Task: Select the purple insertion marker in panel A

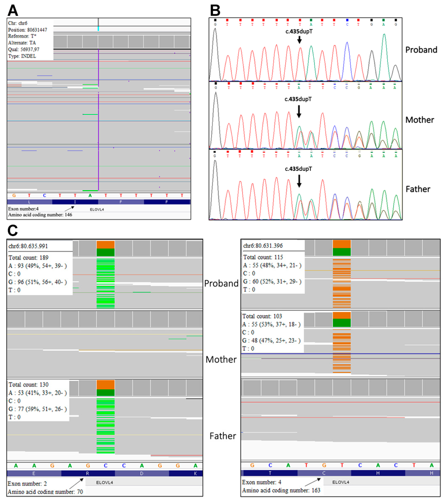Action: tap(98, 121)
